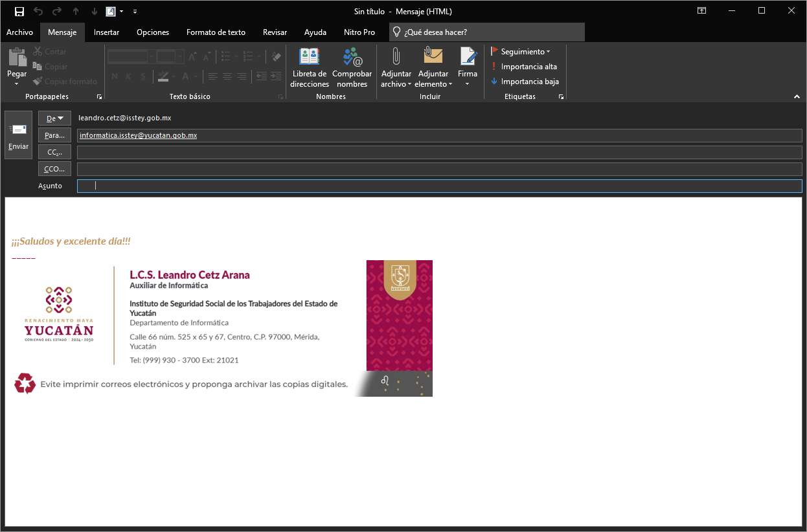
Task: Click the CCO... button
Action: pos(54,169)
